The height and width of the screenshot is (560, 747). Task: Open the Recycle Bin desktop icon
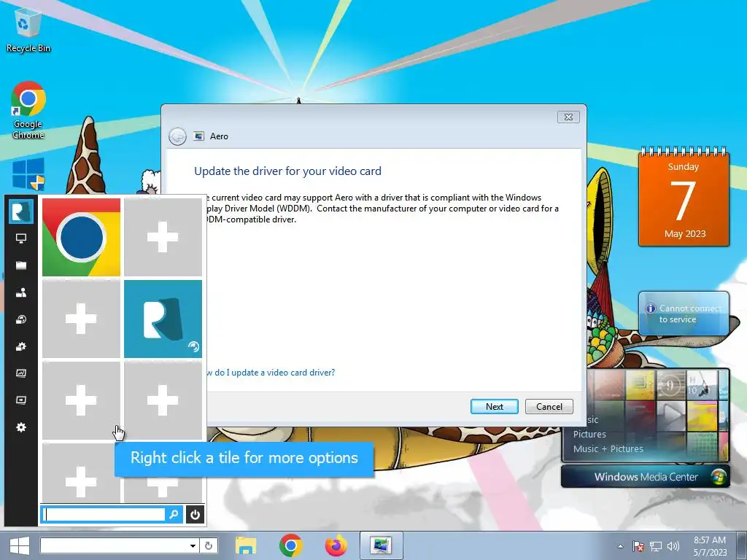pyautogui.click(x=28, y=30)
